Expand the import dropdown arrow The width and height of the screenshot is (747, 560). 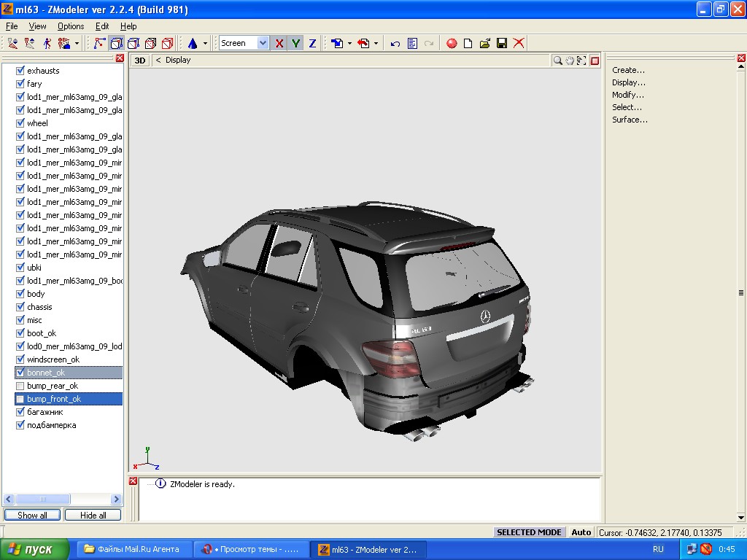(x=349, y=43)
